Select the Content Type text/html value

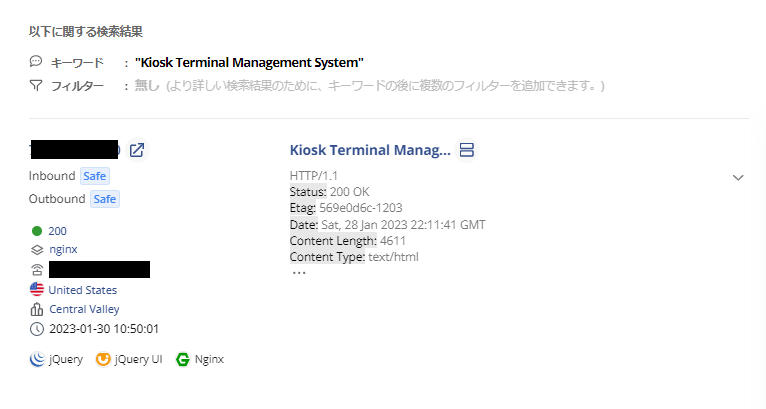(x=393, y=257)
